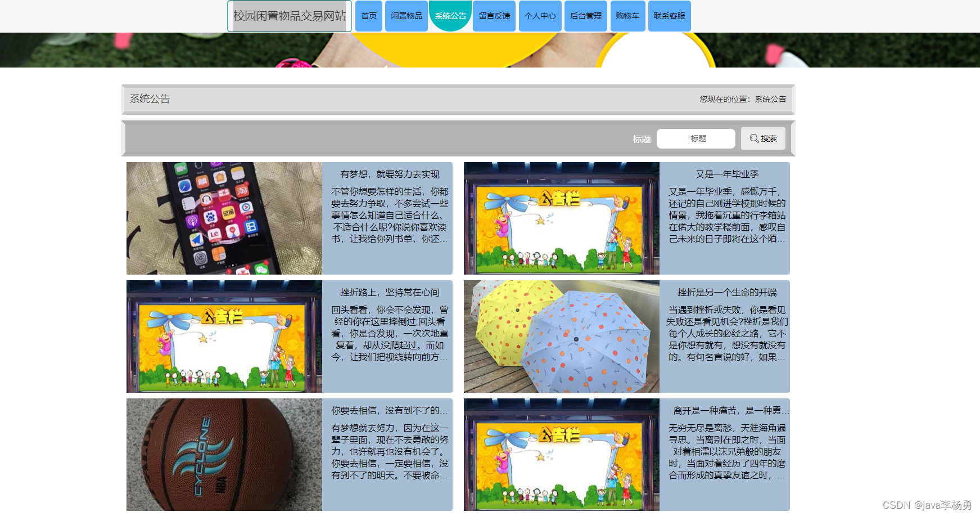Open the 留言反馈 page
980x516 pixels.
click(494, 16)
